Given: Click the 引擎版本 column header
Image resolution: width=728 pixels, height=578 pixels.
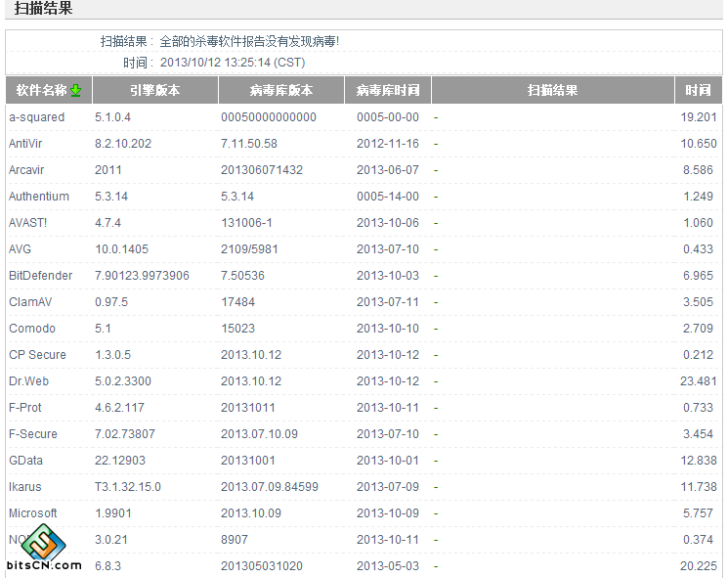Looking at the screenshot, I should [x=155, y=90].
